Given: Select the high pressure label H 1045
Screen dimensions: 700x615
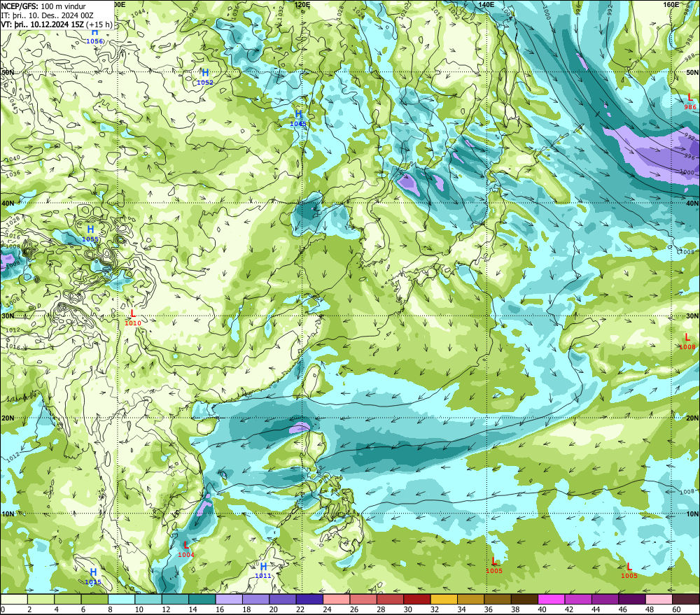Looking at the screenshot, I should 298,118.
